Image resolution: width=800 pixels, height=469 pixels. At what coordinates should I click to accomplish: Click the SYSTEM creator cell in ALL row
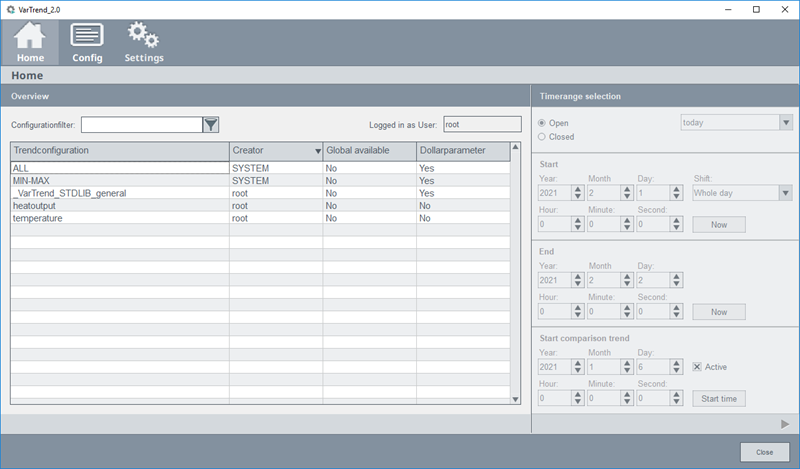276,168
